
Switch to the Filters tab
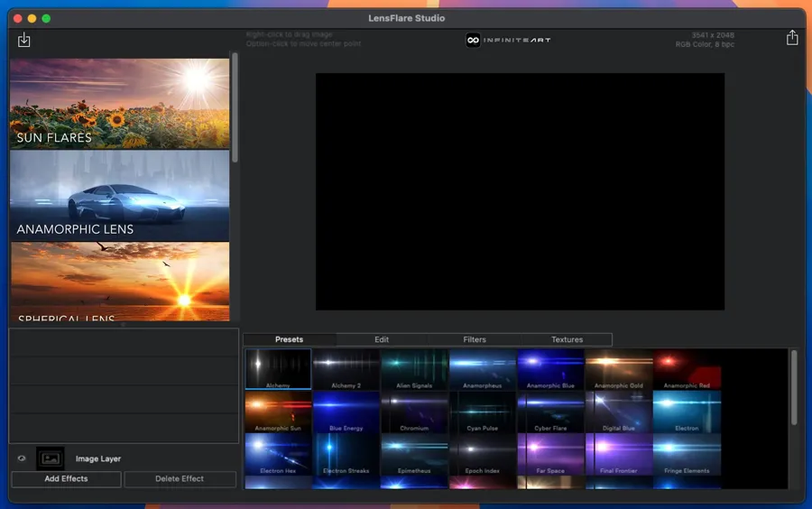click(475, 339)
